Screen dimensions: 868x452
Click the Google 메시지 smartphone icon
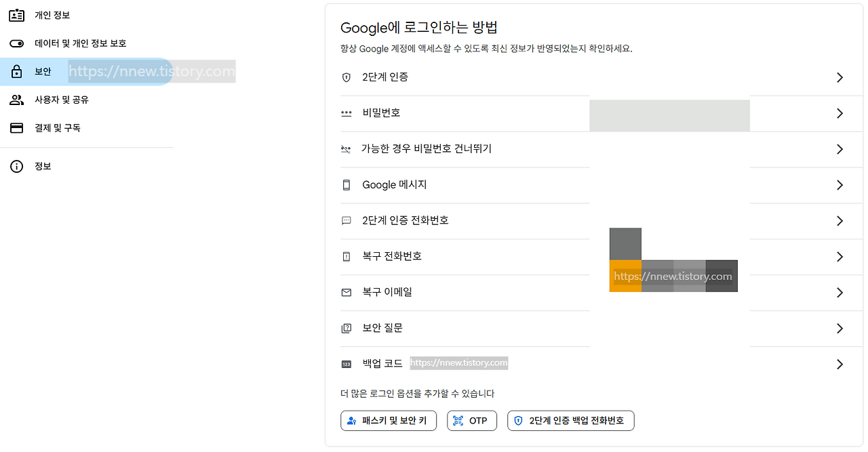coord(346,184)
